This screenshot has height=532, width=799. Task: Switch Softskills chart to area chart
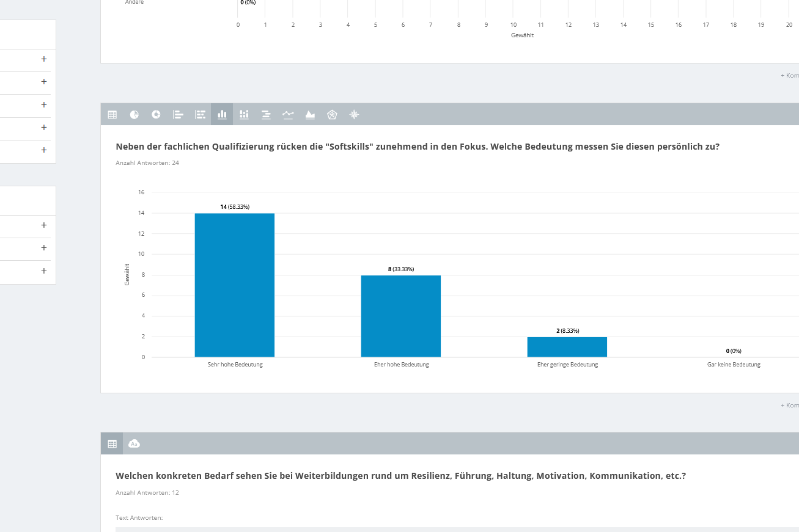click(310, 114)
